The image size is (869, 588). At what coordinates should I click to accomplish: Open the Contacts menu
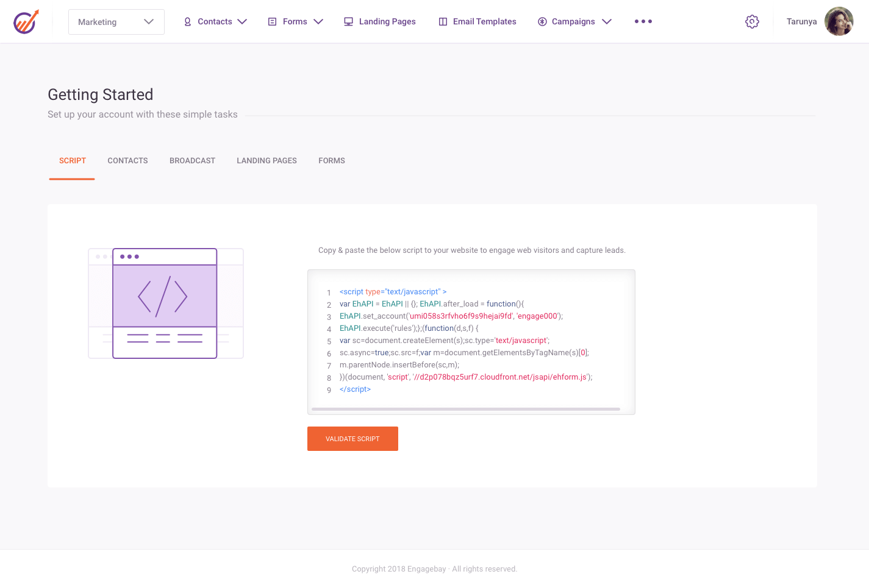point(215,21)
